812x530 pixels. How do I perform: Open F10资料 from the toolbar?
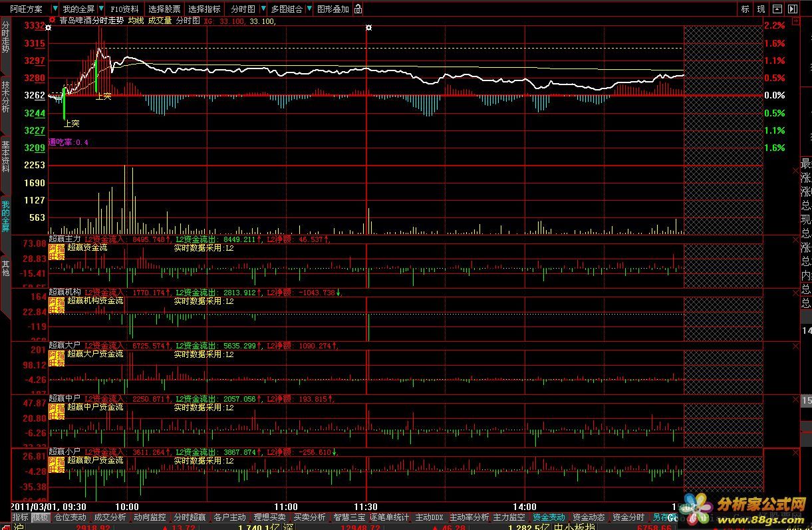(124, 9)
